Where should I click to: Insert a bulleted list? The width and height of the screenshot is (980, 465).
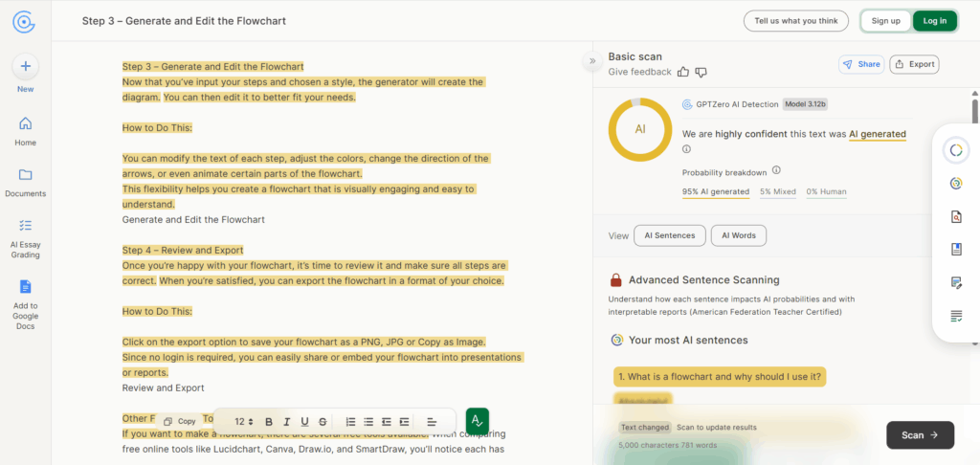tap(368, 422)
